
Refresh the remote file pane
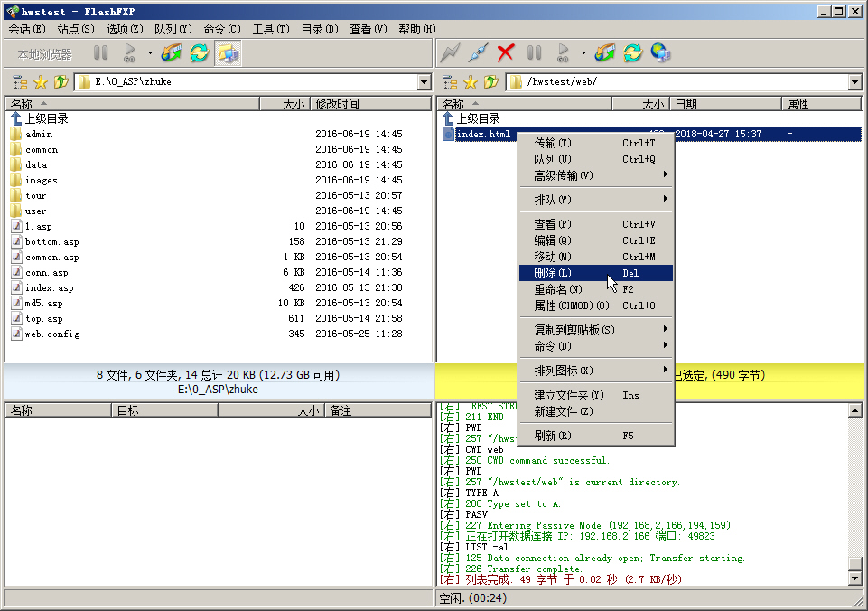pos(632,53)
